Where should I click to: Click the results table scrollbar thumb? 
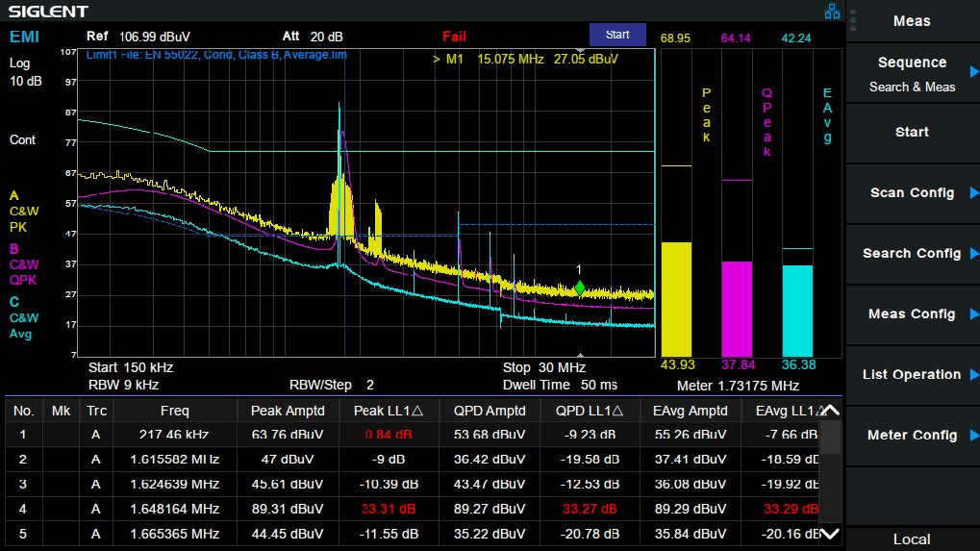tap(829, 438)
